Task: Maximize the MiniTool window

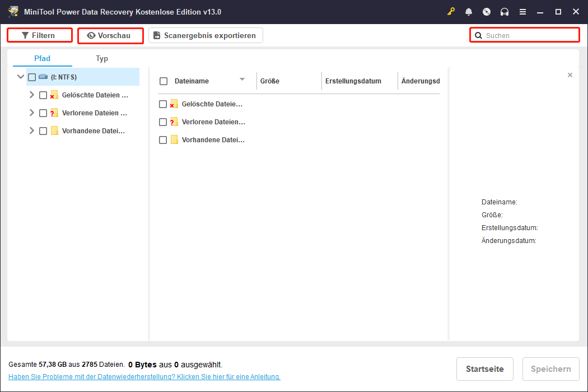Action: (x=558, y=12)
